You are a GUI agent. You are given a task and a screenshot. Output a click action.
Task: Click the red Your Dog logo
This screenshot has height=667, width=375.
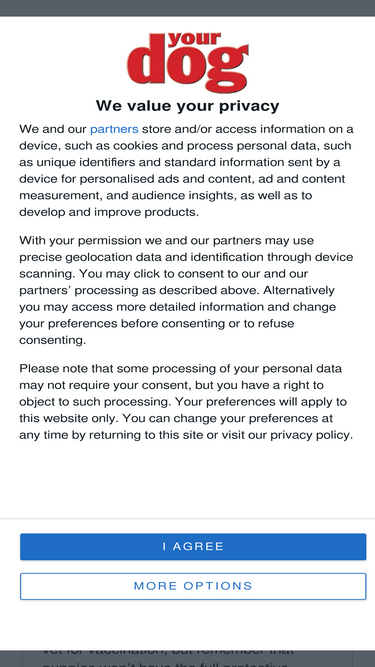click(188, 62)
